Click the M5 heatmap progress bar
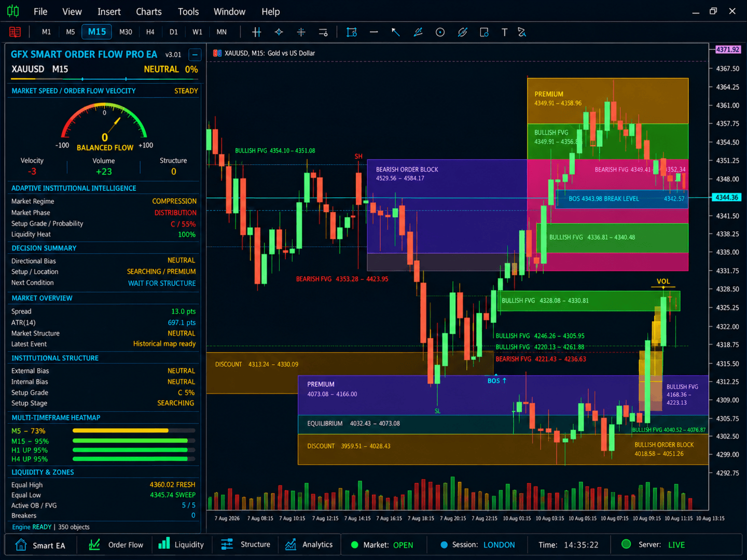747x560 pixels. (x=134, y=430)
